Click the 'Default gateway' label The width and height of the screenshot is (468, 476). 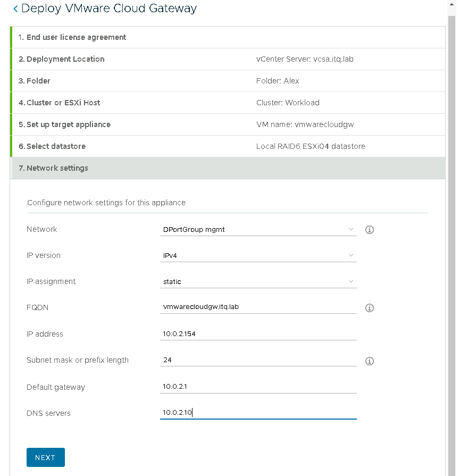tap(56, 387)
